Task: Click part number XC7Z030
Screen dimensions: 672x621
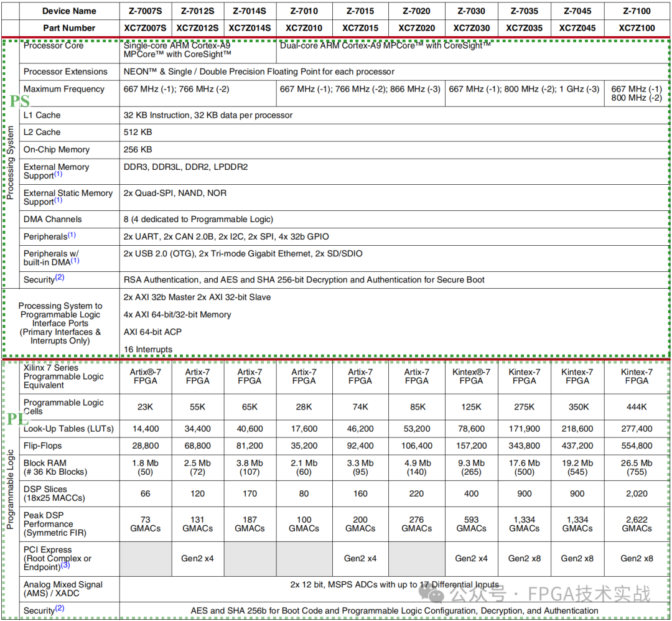Action: [x=472, y=28]
